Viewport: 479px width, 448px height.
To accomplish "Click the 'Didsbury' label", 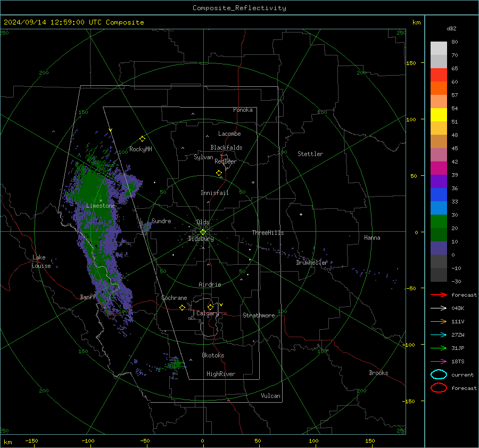I will click(x=201, y=239).
